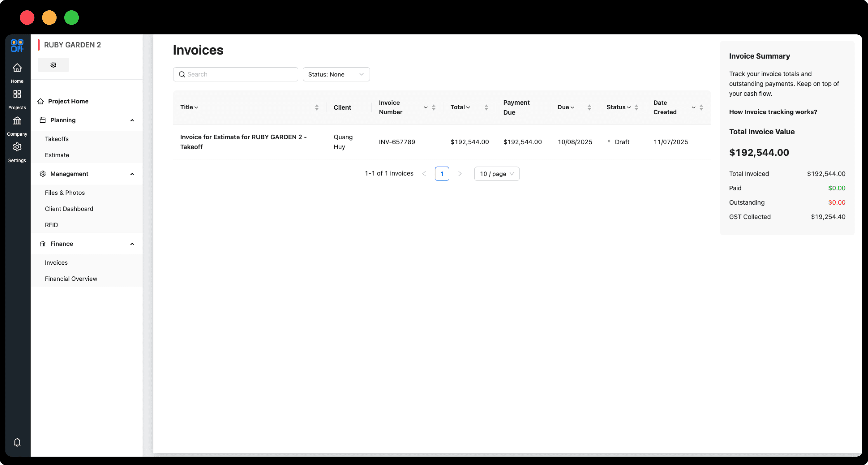Click the Project Home house icon

pos(40,101)
